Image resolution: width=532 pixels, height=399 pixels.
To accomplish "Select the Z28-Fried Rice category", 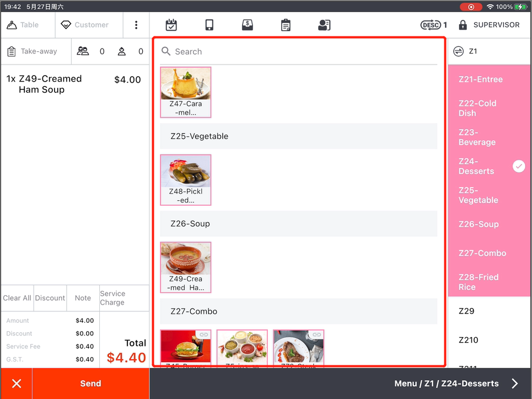I will (489, 282).
